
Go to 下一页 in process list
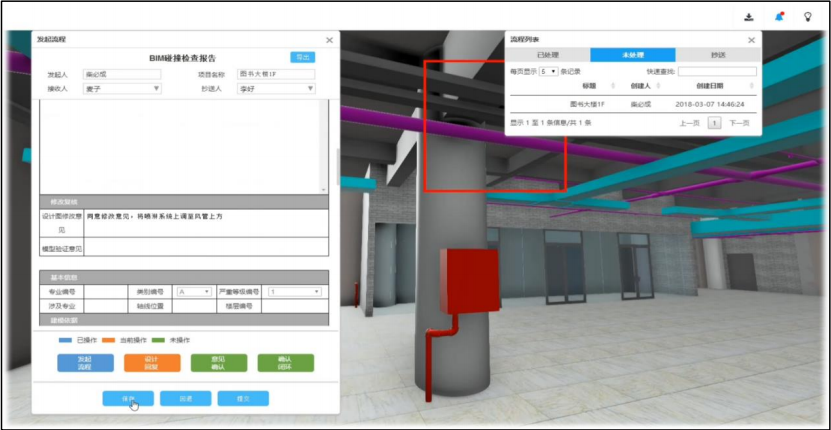[x=739, y=123]
